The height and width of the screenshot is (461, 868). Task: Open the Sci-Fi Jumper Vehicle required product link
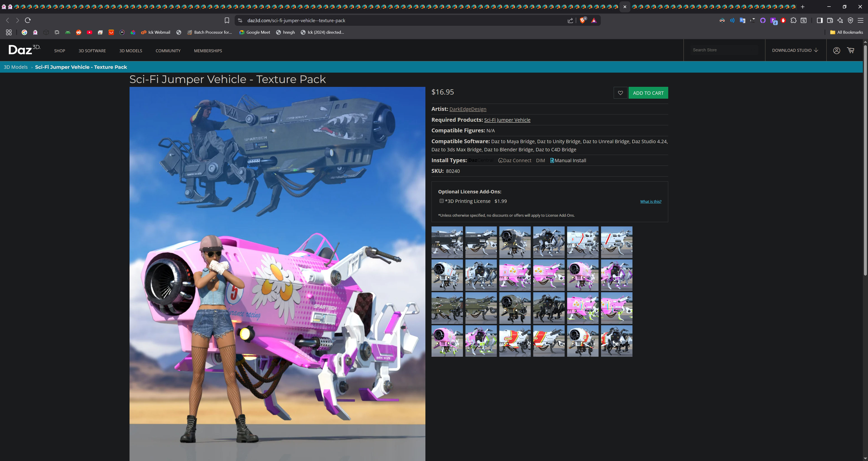click(507, 120)
